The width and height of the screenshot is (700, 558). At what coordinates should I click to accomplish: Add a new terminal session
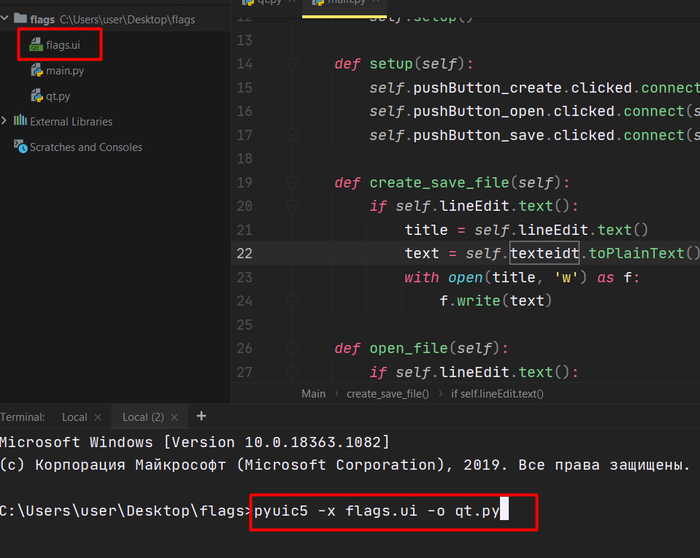tap(201, 416)
